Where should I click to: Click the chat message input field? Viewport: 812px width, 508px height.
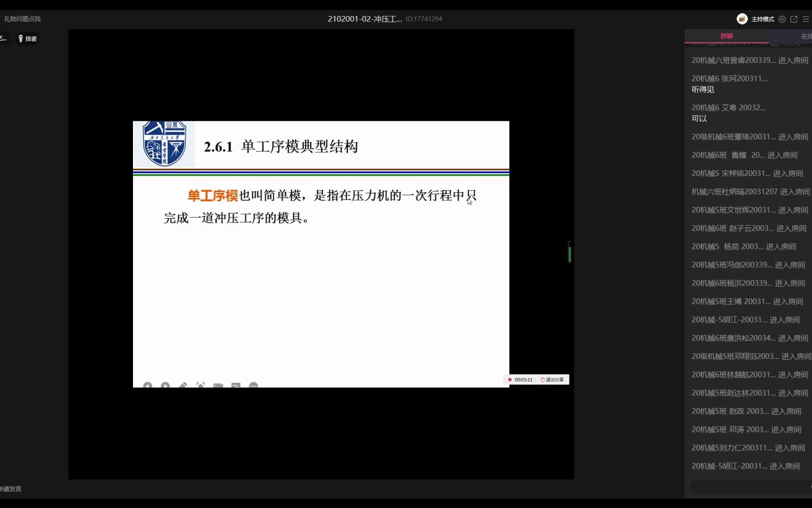click(x=750, y=486)
